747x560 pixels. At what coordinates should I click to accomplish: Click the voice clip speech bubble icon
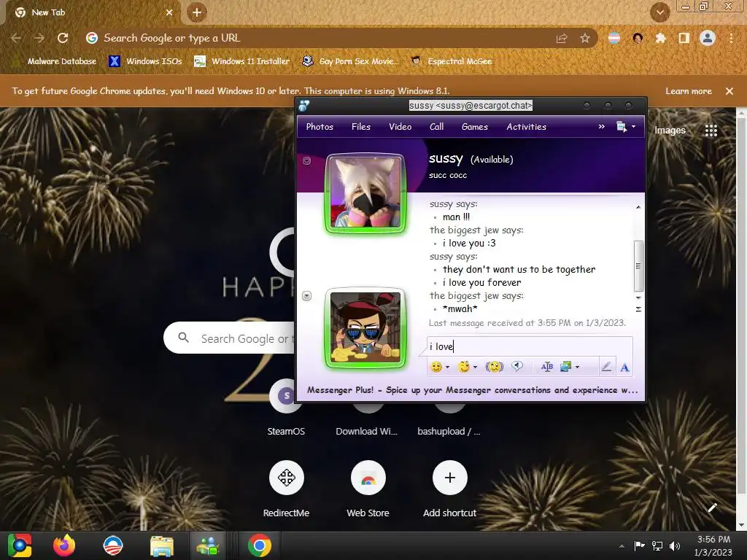[x=517, y=366]
